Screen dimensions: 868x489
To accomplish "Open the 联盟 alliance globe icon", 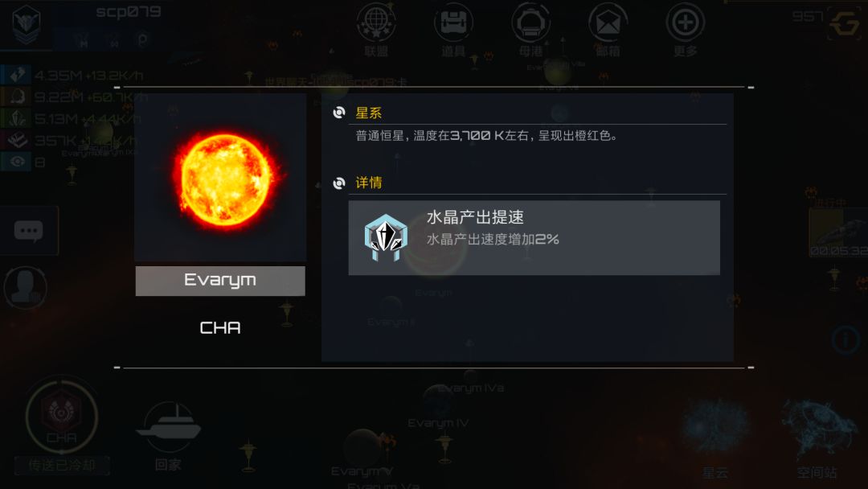I will [376, 23].
